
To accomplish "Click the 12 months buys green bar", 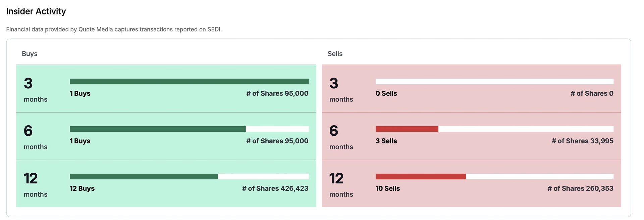I will [x=144, y=177].
